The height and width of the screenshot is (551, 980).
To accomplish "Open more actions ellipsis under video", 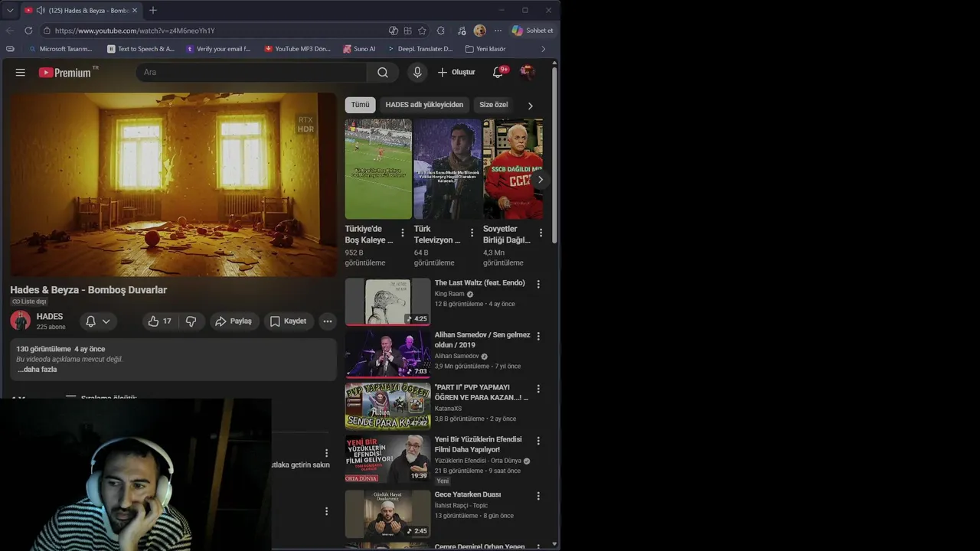I will 327,321.
